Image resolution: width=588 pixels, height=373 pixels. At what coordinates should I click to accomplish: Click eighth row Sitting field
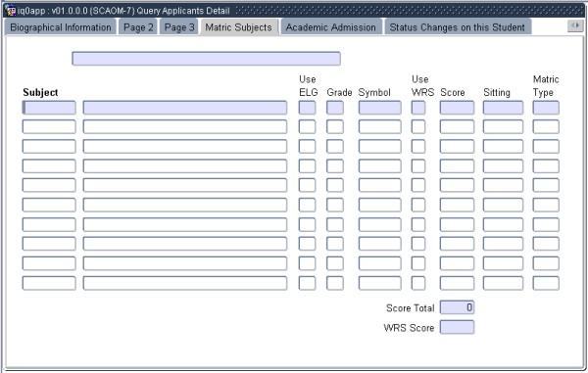tap(504, 244)
